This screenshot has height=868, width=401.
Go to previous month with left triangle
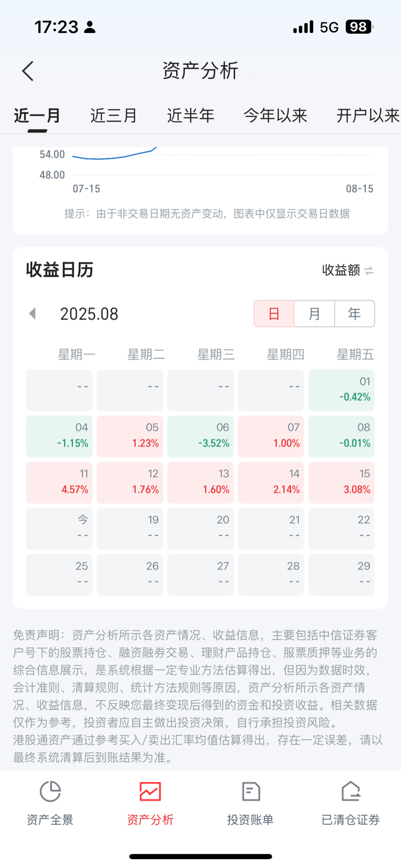point(32,314)
